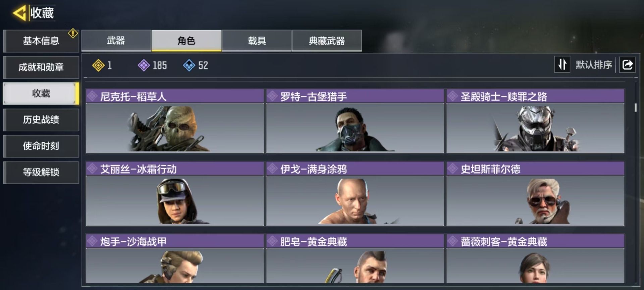Click the share icon next to 默认排序

pos(627,64)
